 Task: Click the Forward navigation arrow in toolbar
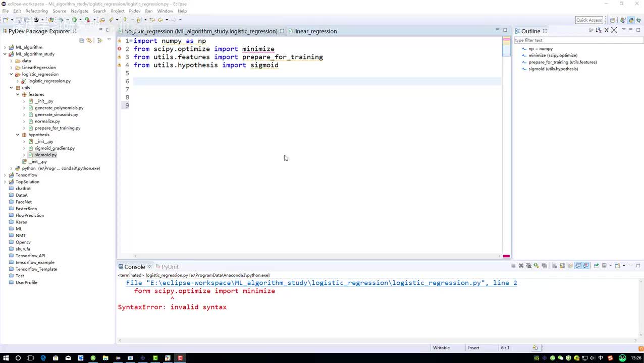(x=174, y=20)
